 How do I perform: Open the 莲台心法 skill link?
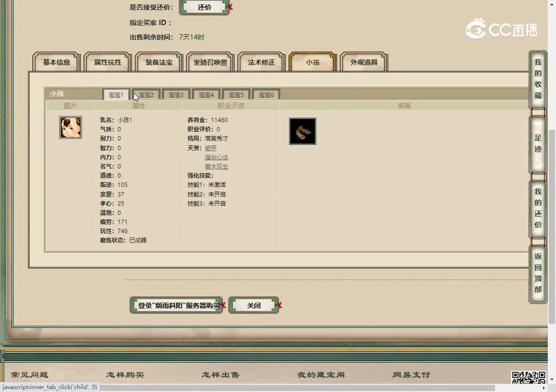pyautogui.click(x=216, y=157)
